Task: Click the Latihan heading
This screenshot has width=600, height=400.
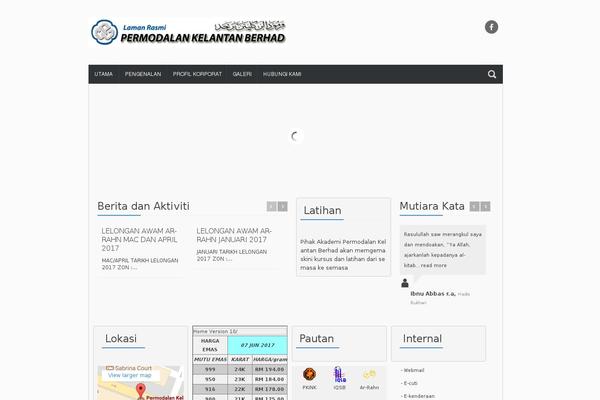Action: (322, 211)
